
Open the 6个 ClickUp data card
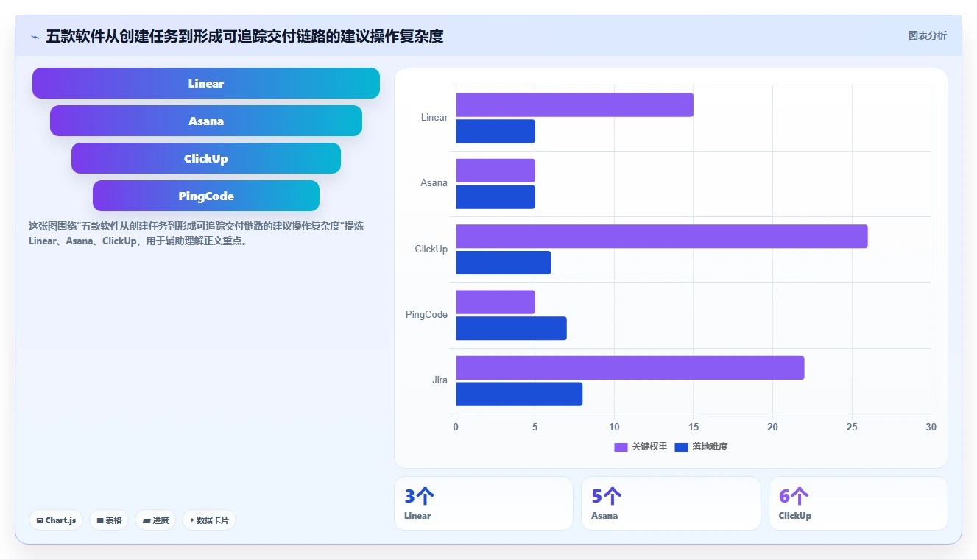(858, 503)
